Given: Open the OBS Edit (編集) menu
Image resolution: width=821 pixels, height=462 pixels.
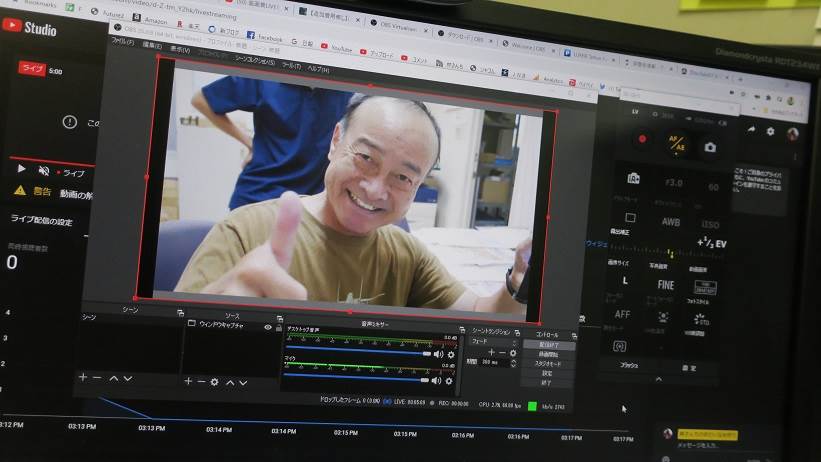Looking at the screenshot, I should pos(152,45).
